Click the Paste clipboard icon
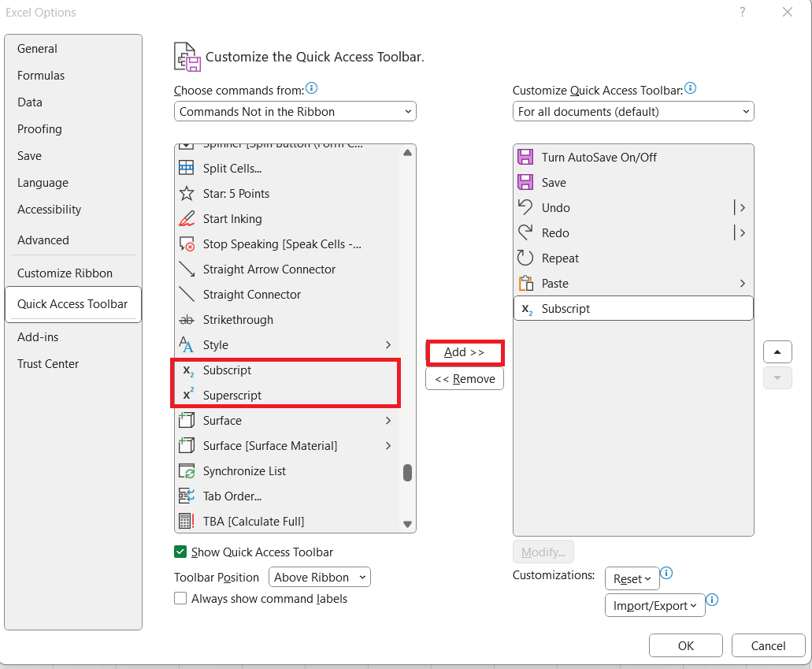Screen dimensions: 812x669 click(x=525, y=283)
